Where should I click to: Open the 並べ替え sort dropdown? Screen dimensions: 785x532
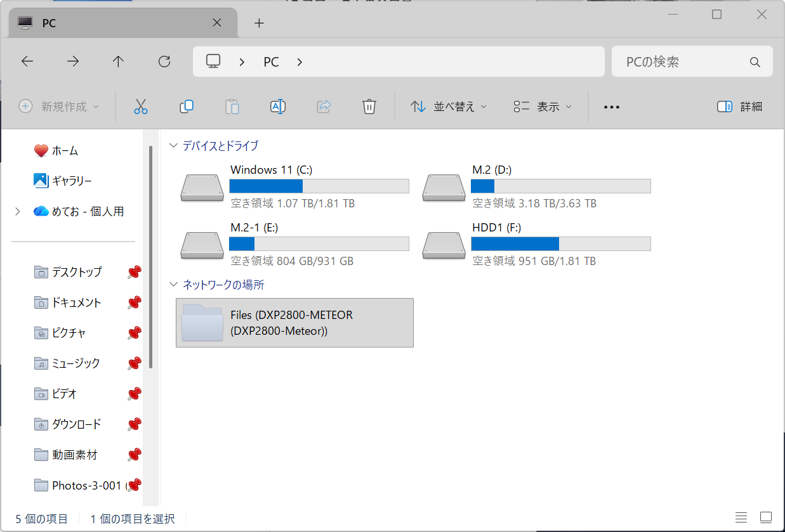click(x=449, y=107)
